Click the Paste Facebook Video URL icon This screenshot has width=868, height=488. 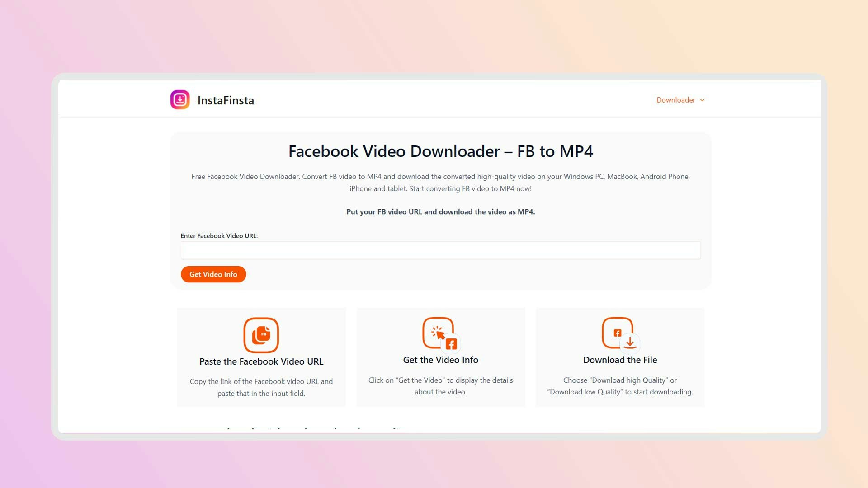[261, 335]
